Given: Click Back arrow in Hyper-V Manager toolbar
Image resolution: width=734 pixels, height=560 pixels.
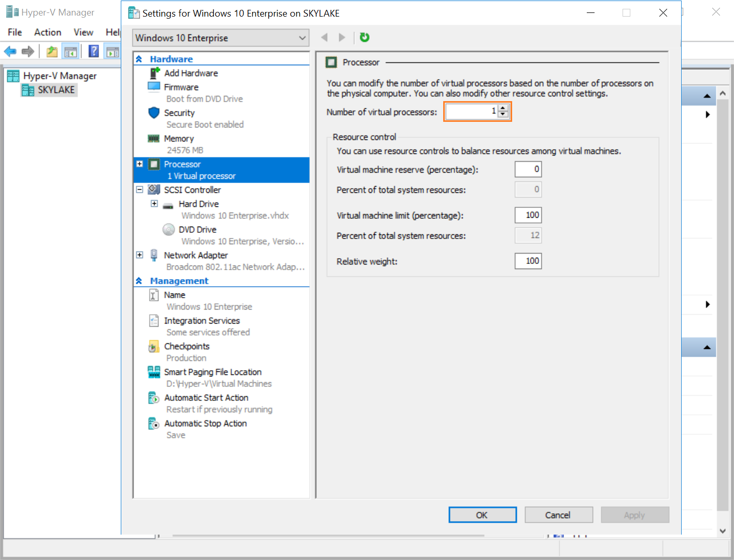Looking at the screenshot, I should point(10,51).
